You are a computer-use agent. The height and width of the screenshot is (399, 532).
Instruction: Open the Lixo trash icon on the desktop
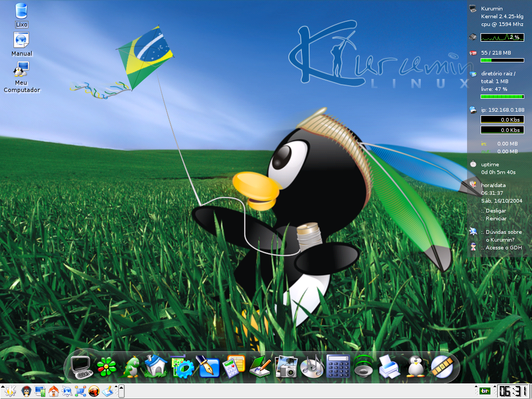coord(21,13)
